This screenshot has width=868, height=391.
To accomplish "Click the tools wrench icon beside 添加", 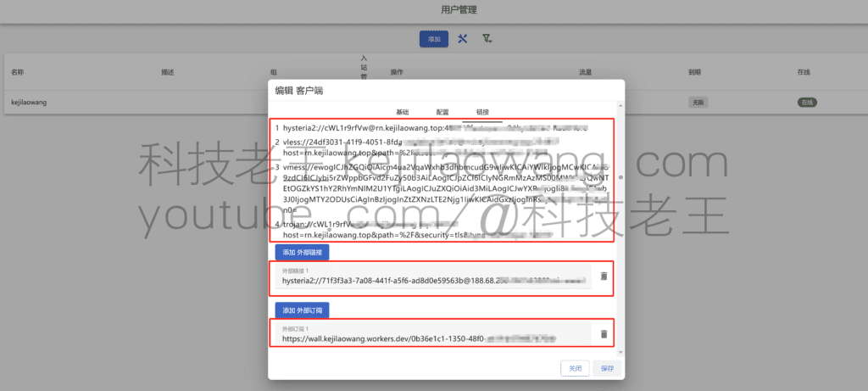I will click(463, 39).
